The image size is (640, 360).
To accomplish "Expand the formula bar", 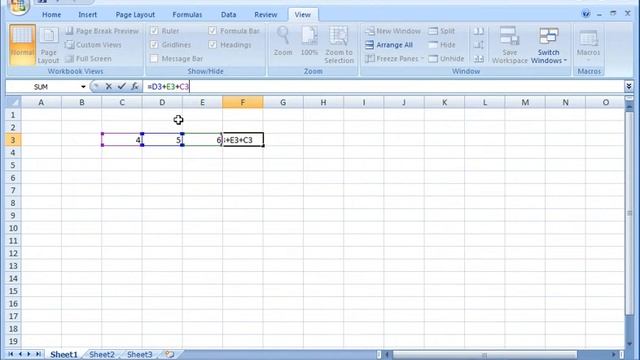I will coord(629,87).
